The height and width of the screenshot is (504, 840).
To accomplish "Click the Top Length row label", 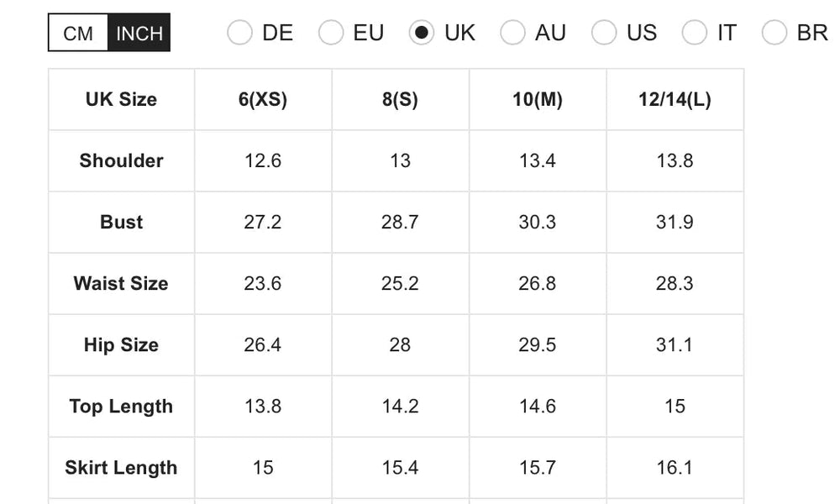I will tap(121, 406).
